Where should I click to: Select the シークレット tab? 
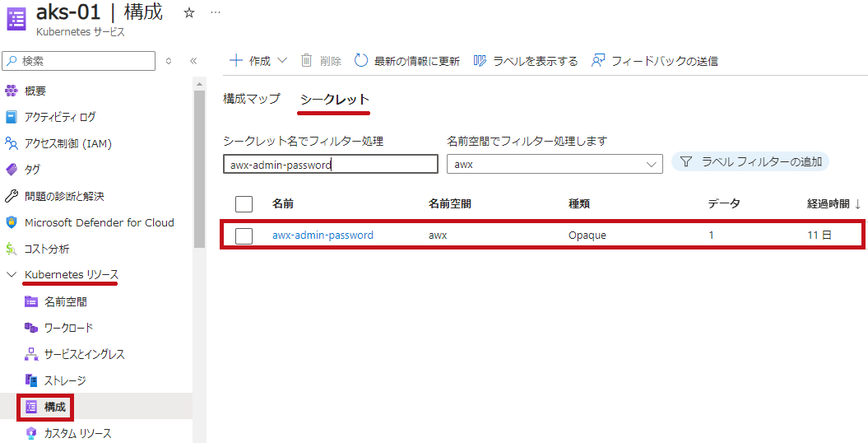point(334,100)
